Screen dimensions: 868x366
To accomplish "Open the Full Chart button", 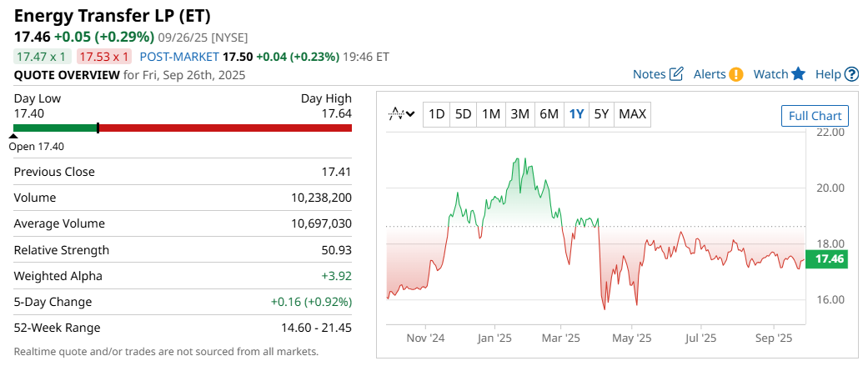I will [815, 116].
